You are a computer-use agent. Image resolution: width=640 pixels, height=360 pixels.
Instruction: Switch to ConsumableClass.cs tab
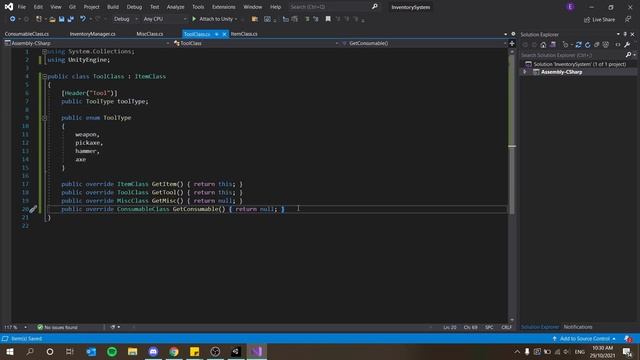(x=27, y=34)
